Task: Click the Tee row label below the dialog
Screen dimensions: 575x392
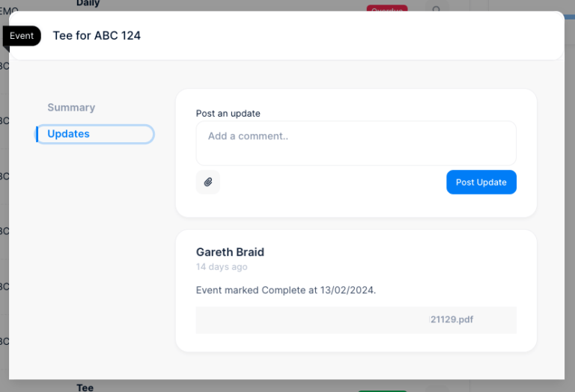Action: pyautogui.click(x=85, y=387)
